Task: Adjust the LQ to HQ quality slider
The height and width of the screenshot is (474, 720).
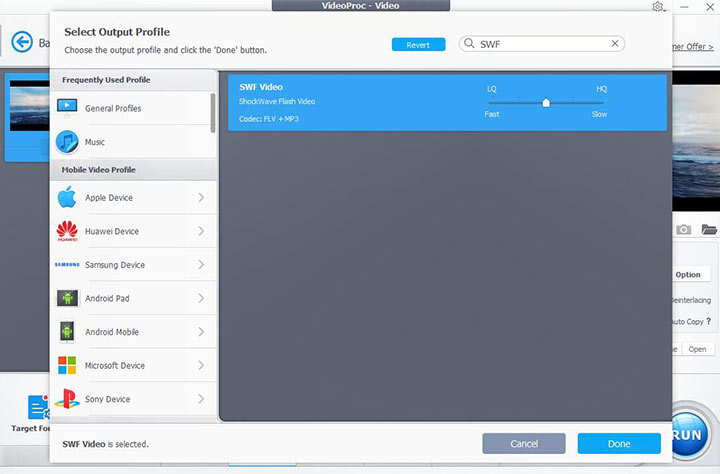Action: pos(546,102)
